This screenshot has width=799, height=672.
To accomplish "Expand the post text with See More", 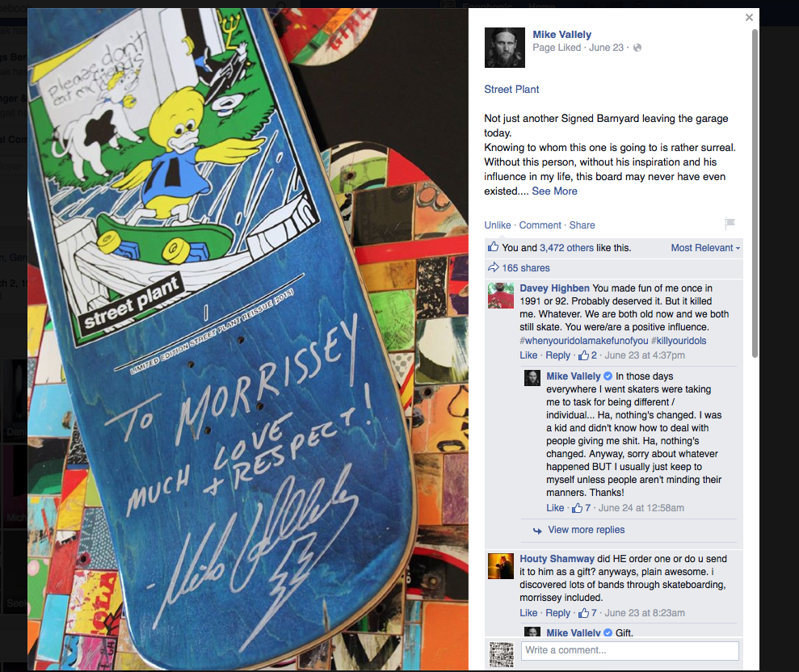I will click(554, 191).
